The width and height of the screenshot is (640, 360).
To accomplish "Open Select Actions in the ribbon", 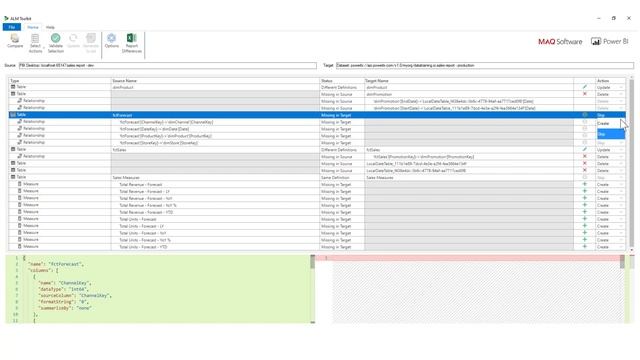I will tap(35, 43).
